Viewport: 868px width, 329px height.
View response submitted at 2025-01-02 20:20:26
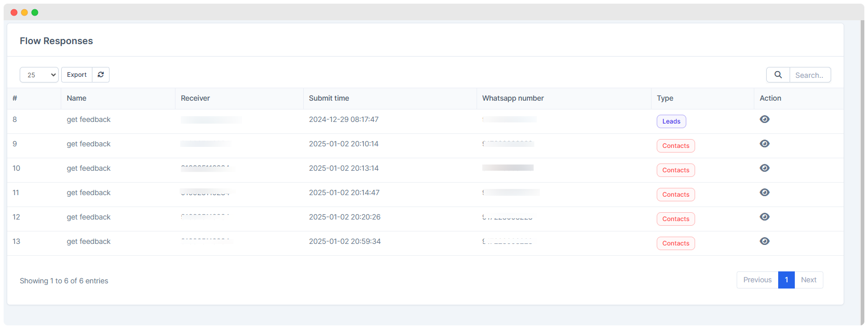point(764,217)
